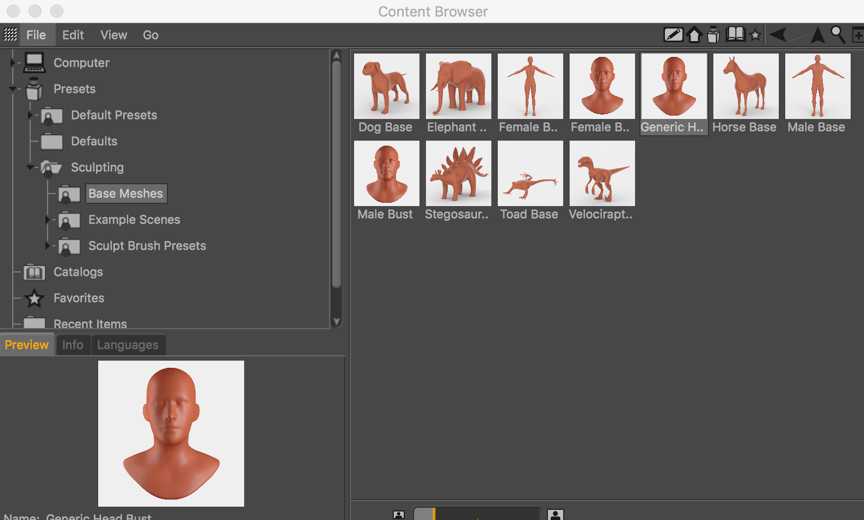Viewport: 864px width, 520px height.
Task: Open the File menu
Action: point(36,35)
